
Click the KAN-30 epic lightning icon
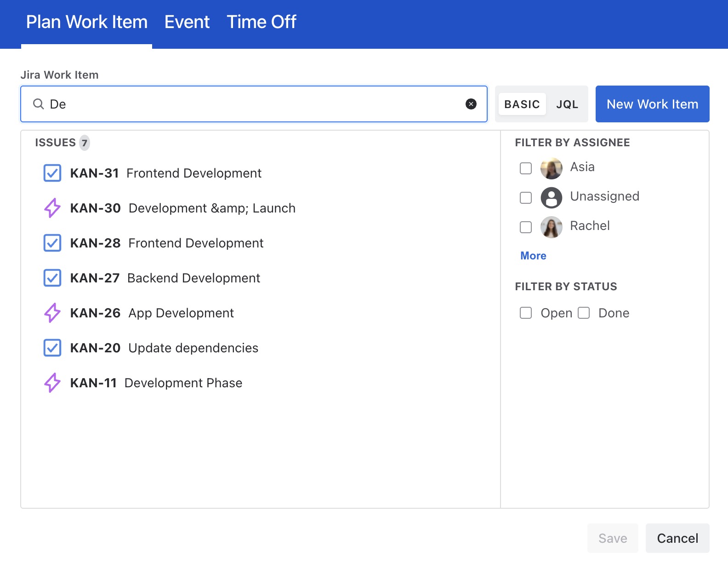click(x=52, y=208)
